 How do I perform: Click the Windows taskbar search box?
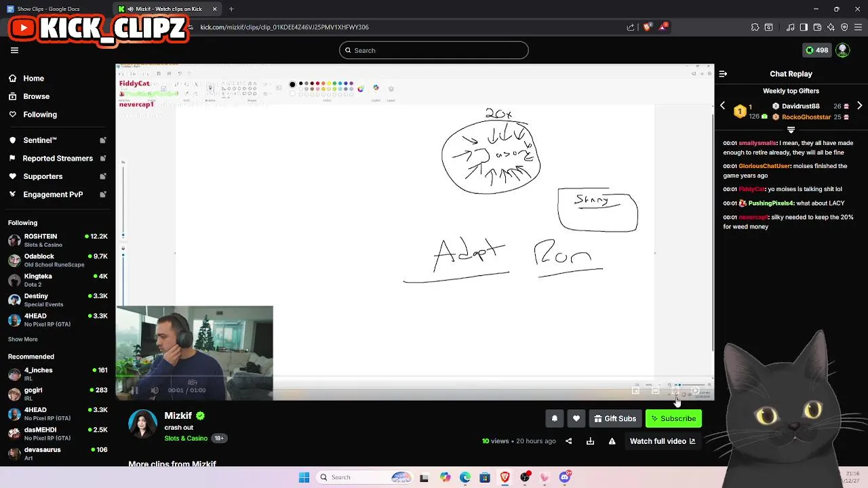point(363,477)
